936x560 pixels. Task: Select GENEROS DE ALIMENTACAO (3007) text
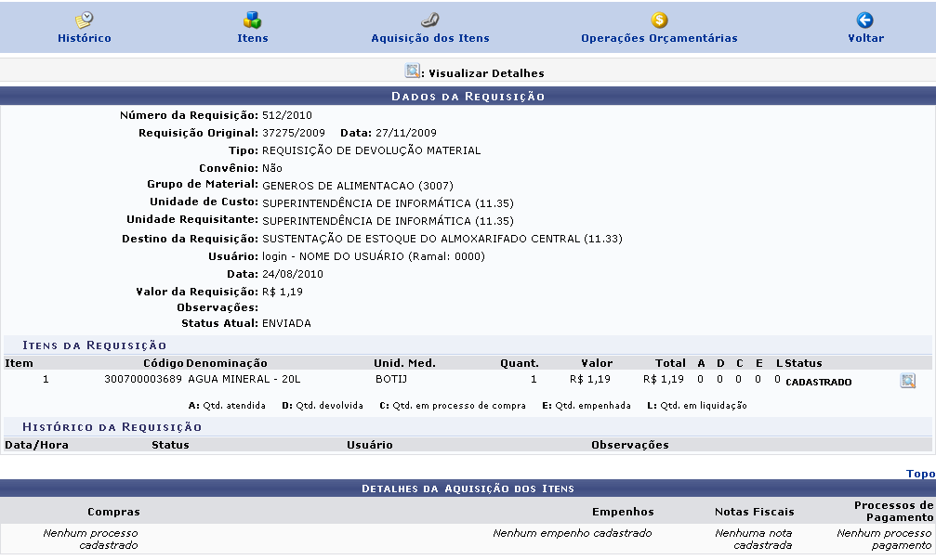[x=358, y=186]
